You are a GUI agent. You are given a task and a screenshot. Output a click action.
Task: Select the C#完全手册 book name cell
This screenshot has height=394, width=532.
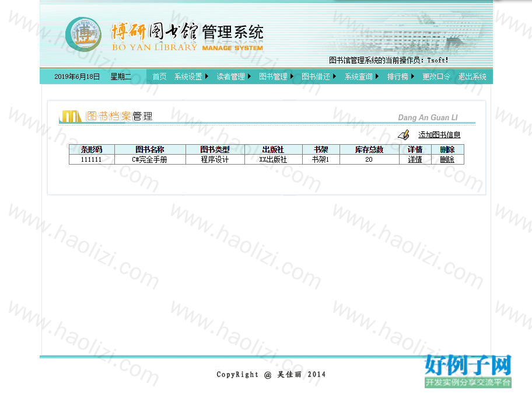(x=150, y=159)
